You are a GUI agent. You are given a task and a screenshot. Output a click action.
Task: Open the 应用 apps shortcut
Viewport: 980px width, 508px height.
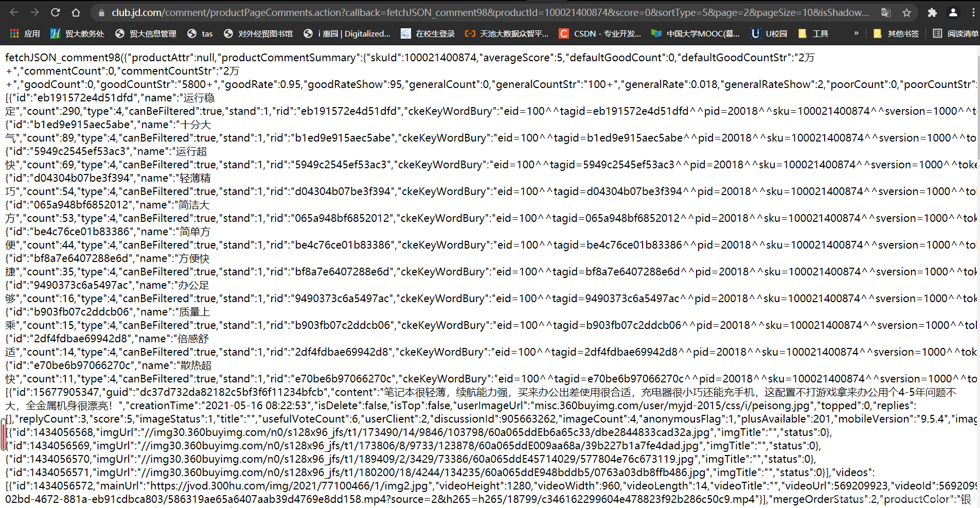[x=25, y=33]
